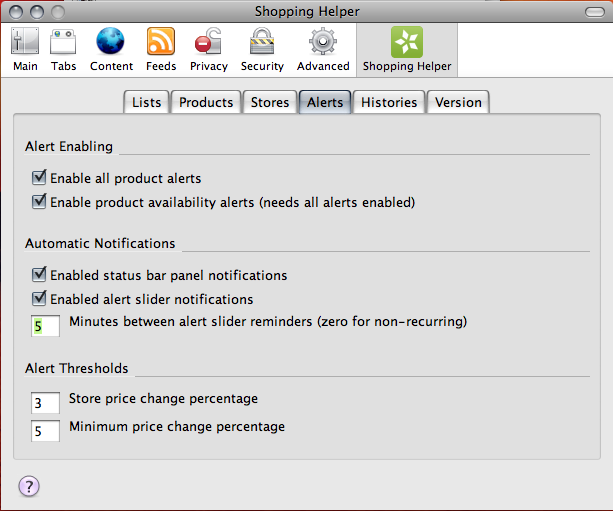
Task: Open the Security padlock pane
Action: pos(262,49)
